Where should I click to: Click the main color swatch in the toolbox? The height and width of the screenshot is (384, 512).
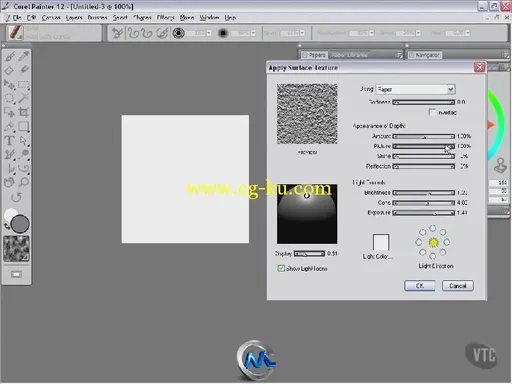click(x=20, y=224)
